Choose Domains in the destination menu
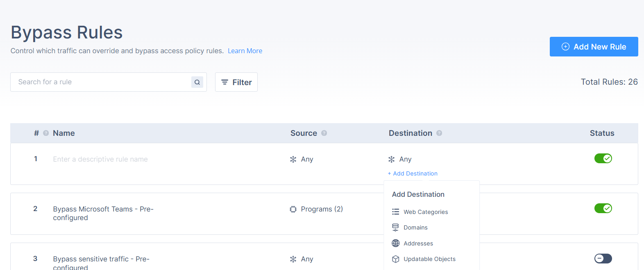 click(x=415, y=227)
